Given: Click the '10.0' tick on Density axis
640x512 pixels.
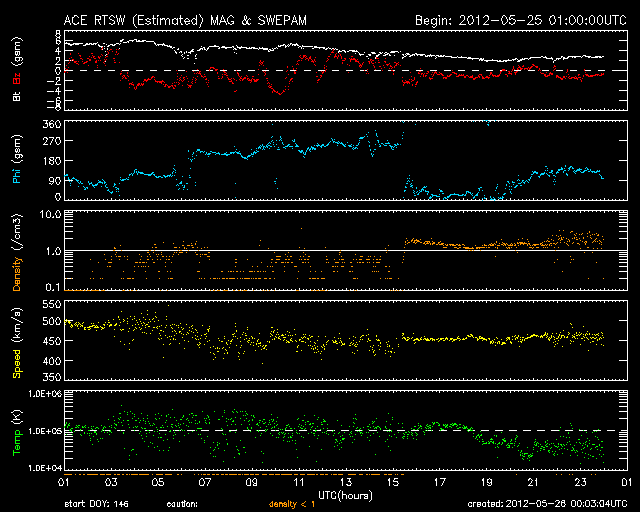Looking at the screenshot, I should [50, 214].
